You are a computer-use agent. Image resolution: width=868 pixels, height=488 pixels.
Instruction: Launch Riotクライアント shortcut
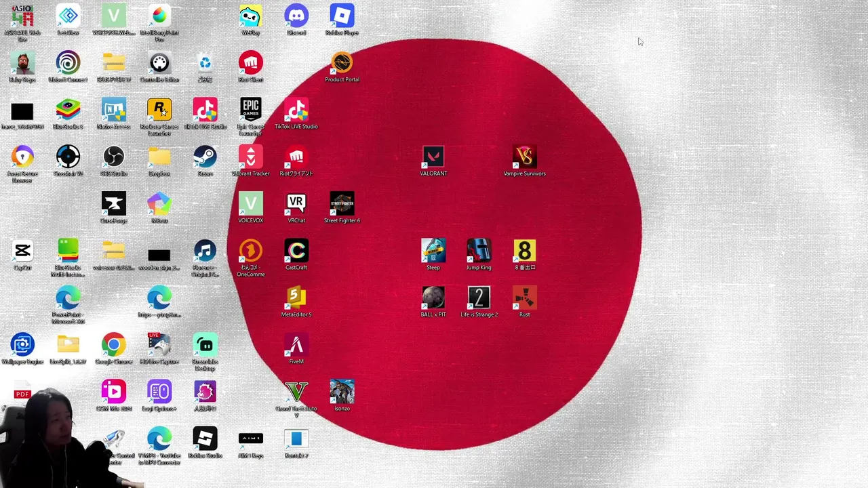click(x=296, y=157)
